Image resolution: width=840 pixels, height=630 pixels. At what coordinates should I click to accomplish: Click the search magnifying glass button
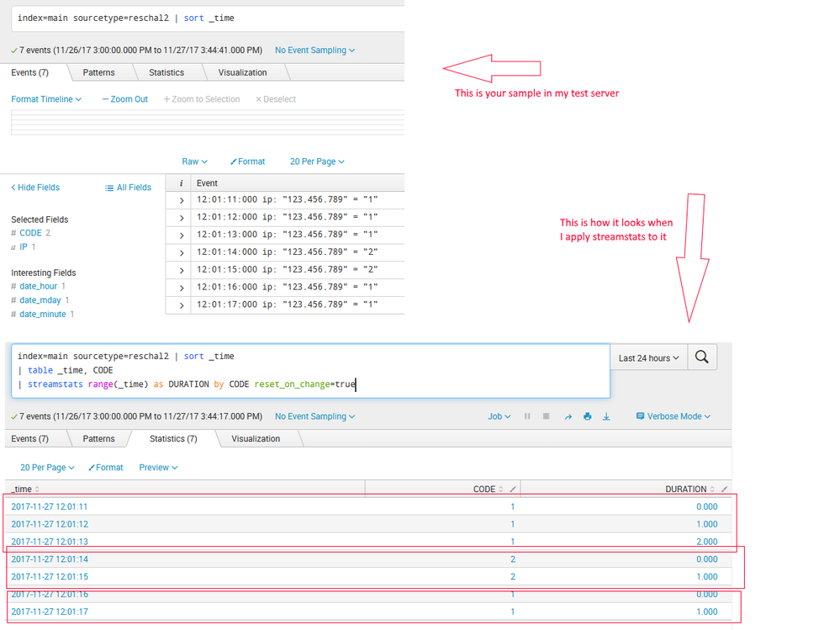pos(702,357)
